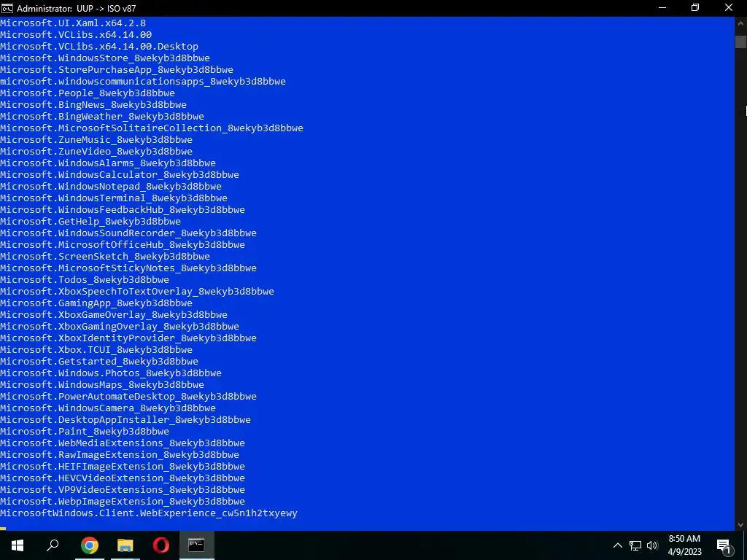The width and height of the screenshot is (747, 560).
Task: Open the Windows Start menu
Action: click(x=18, y=545)
